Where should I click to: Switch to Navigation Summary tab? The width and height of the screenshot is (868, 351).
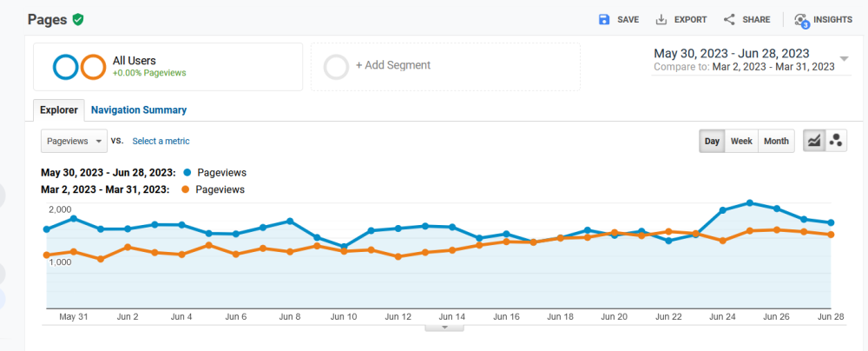pos(139,110)
